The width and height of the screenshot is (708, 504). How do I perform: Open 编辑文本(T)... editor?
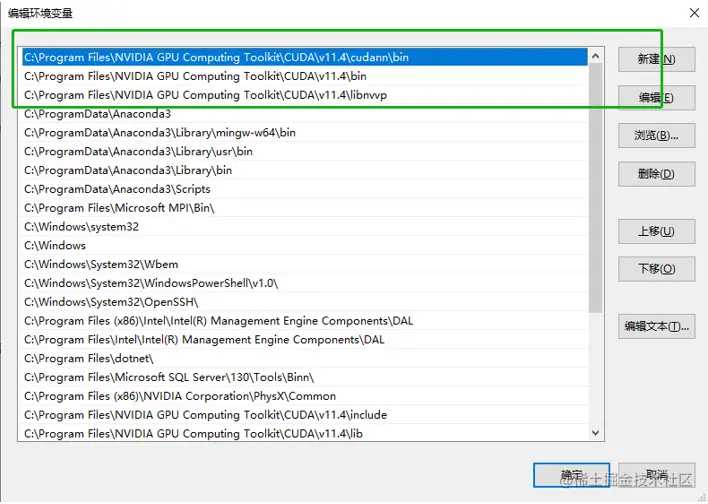[656, 327]
